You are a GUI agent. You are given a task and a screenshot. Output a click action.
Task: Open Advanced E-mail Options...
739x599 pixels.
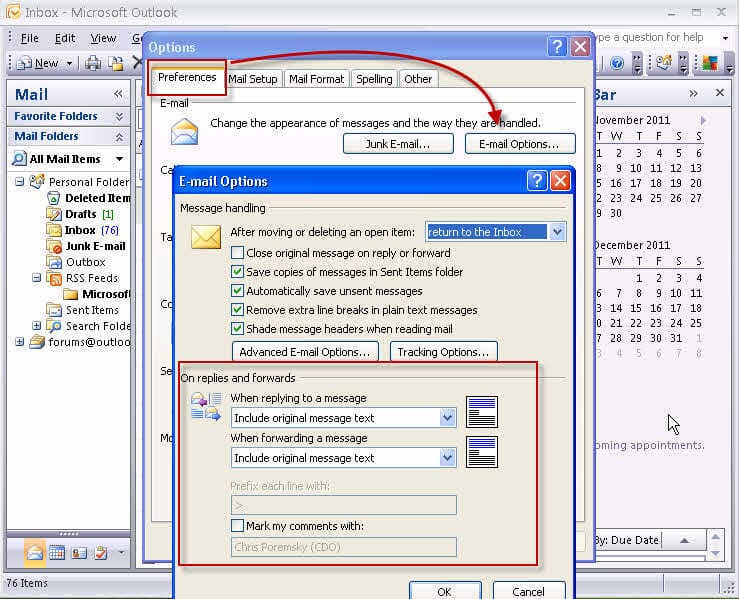click(x=305, y=352)
